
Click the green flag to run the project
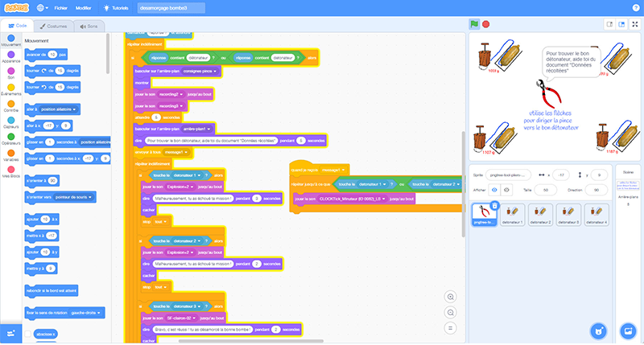pyautogui.click(x=473, y=25)
